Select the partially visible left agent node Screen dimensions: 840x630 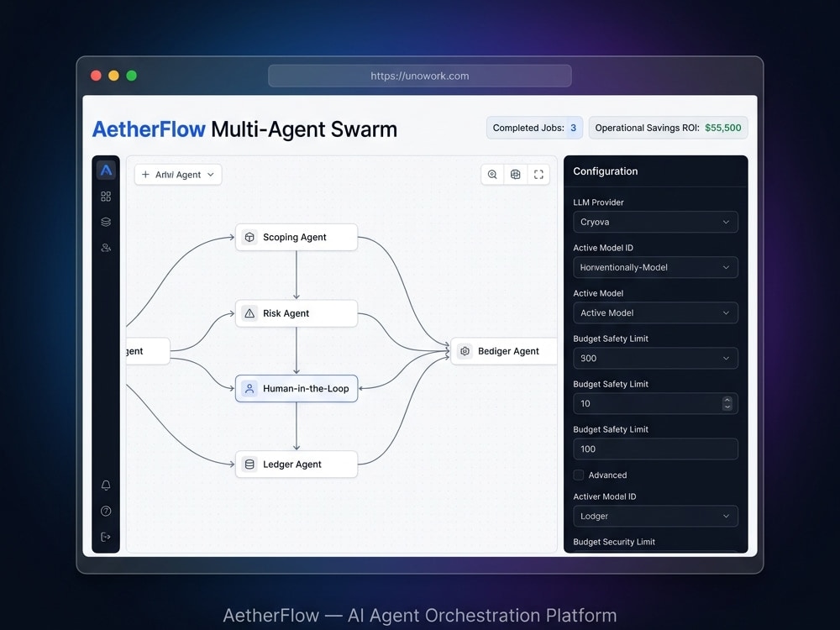[149, 351]
